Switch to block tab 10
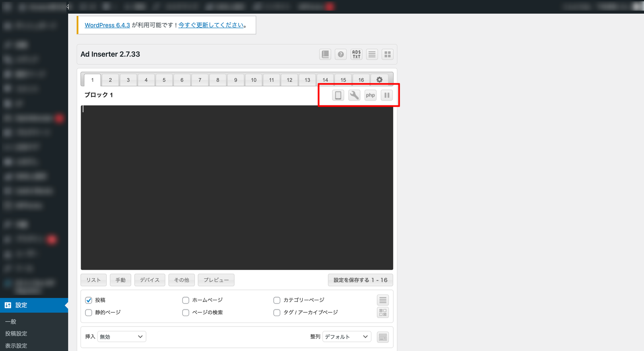The height and width of the screenshot is (351, 644). coord(254,80)
